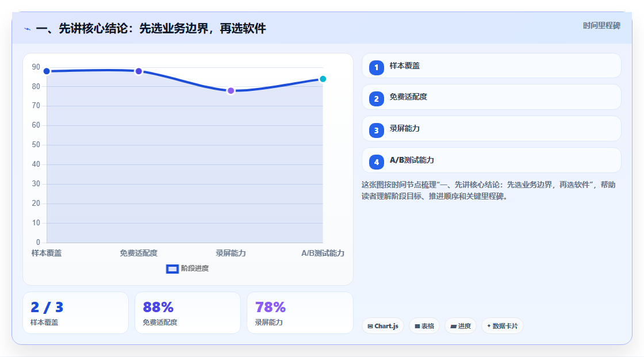
Task: Click the number 1 badge for 样本覆盖
Action: [x=376, y=68]
